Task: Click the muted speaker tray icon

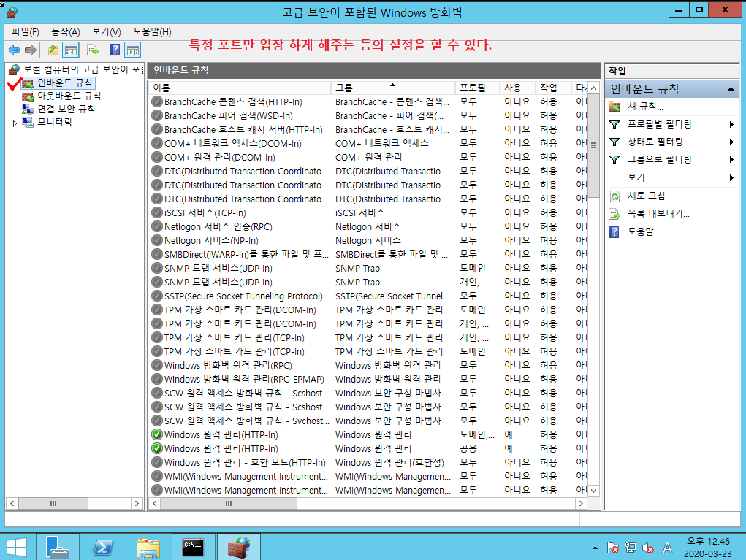Action: tap(648, 548)
